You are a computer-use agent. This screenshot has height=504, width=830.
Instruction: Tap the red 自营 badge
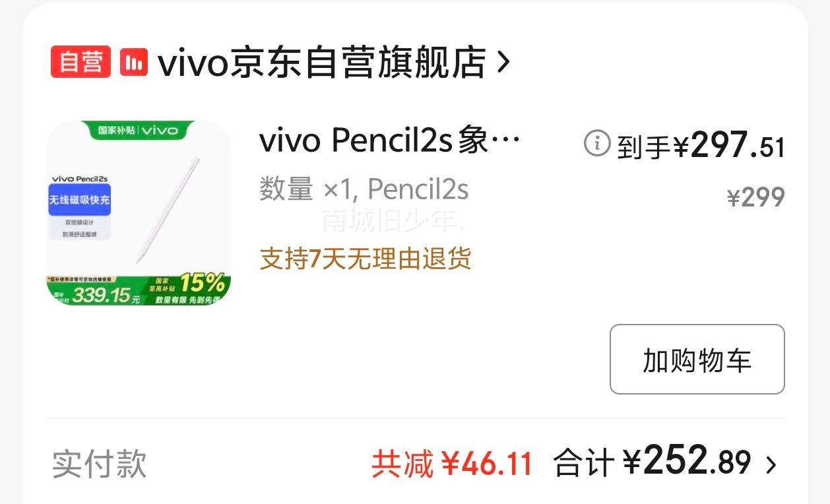coord(80,62)
